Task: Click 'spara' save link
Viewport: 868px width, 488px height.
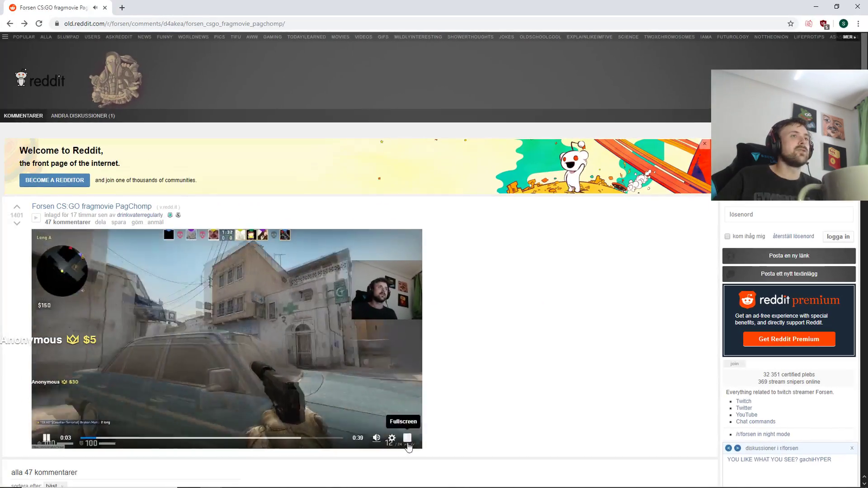Action: pos(118,222)
